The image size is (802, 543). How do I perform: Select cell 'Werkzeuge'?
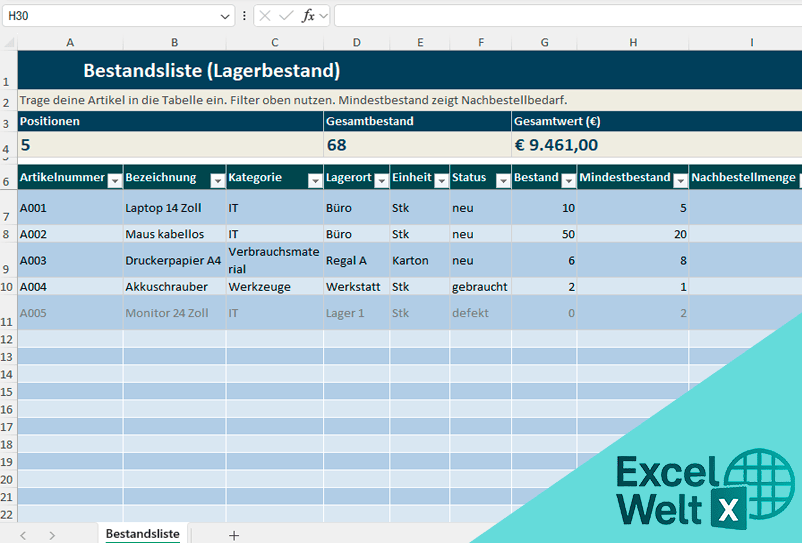point(275,286)
